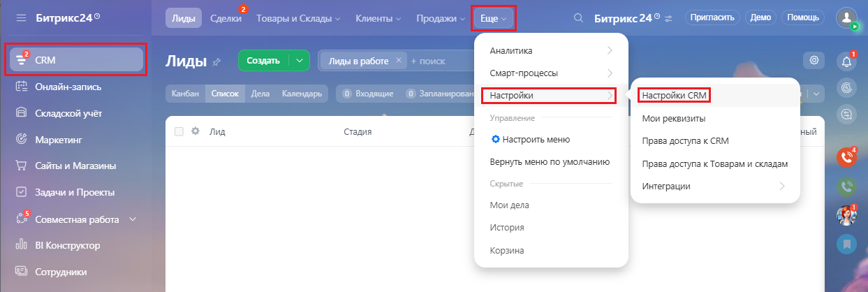Remove the Лиды в работе filter chip

click(398, 61)
